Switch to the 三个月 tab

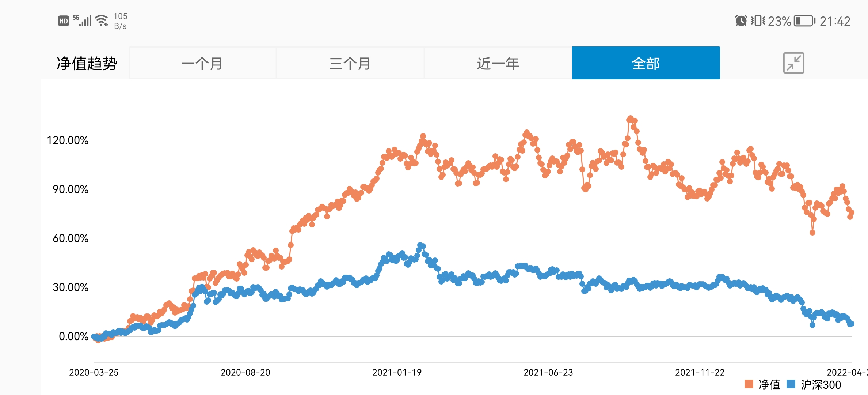350,63
